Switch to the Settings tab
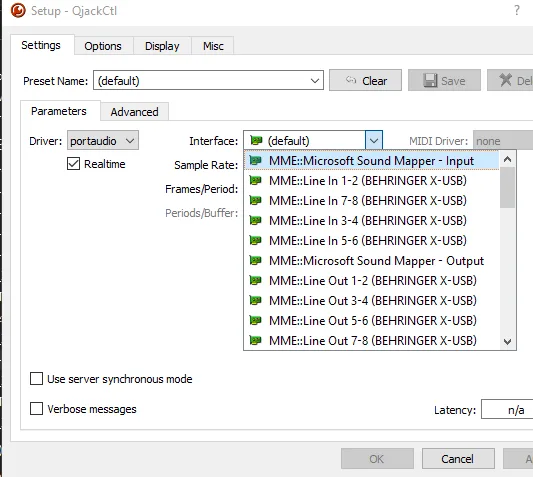 [x=41, y=45]
